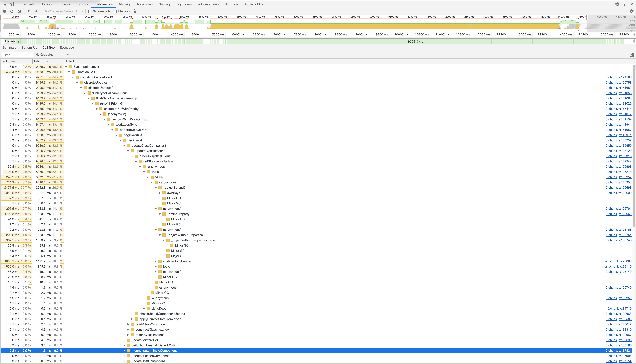The height and width of the screenshot is (364, 636).
Task: Clear the current recording
Action: pyautogui.click(x=19, y=11)
